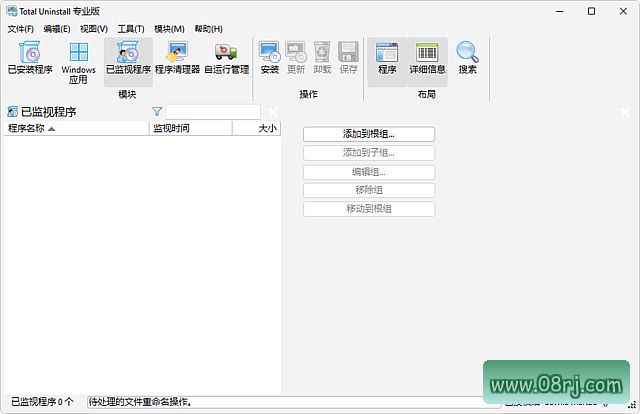
Task: Clear the filter with the X icon
Action: [x=273, y=112]
